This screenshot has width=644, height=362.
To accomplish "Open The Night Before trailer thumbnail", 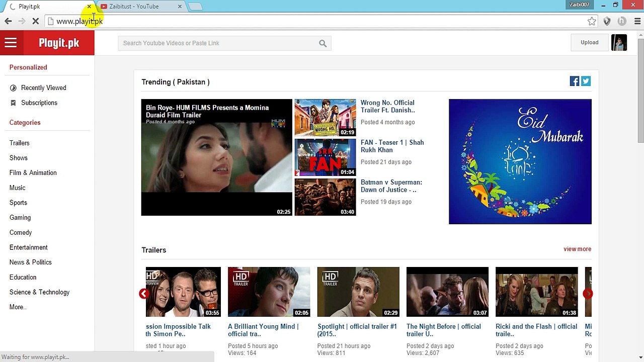I will pos(447,292).
